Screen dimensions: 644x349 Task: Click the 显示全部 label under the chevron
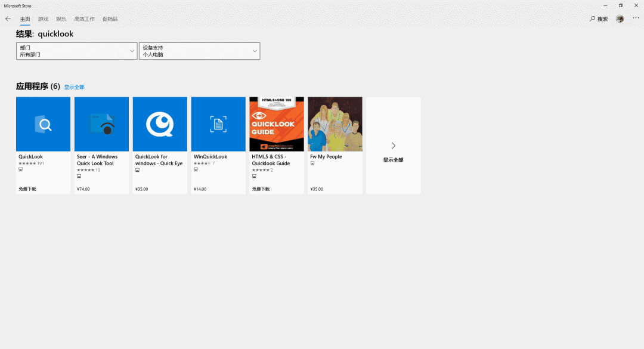(394, 160)
